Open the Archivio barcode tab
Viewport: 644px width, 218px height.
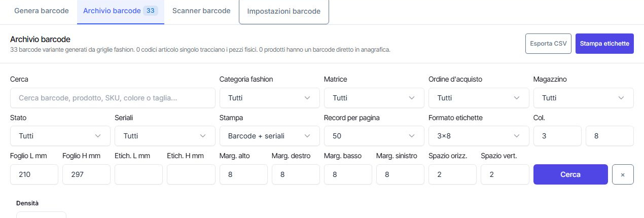point(121,11)
